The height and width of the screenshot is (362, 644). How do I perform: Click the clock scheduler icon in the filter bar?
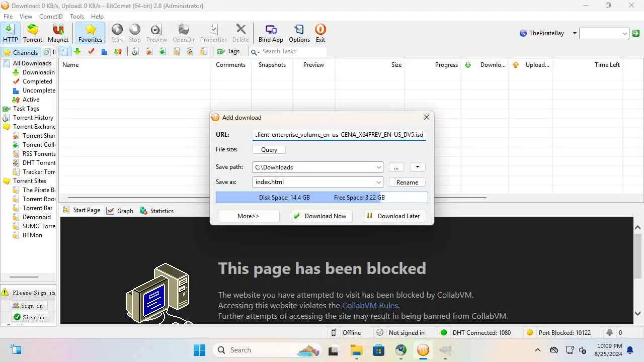click(x=135, y=51)
